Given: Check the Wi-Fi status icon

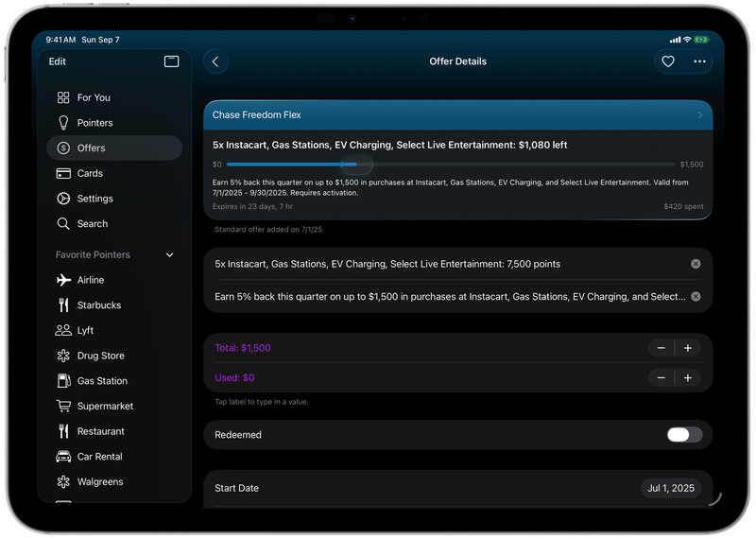Looking at the screenshot, I should [687, 40].
